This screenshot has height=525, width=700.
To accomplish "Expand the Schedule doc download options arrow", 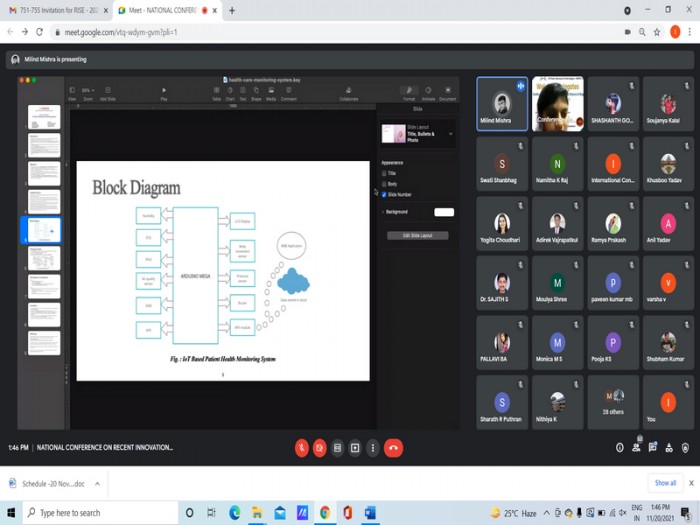I will (x=97, y=483).
